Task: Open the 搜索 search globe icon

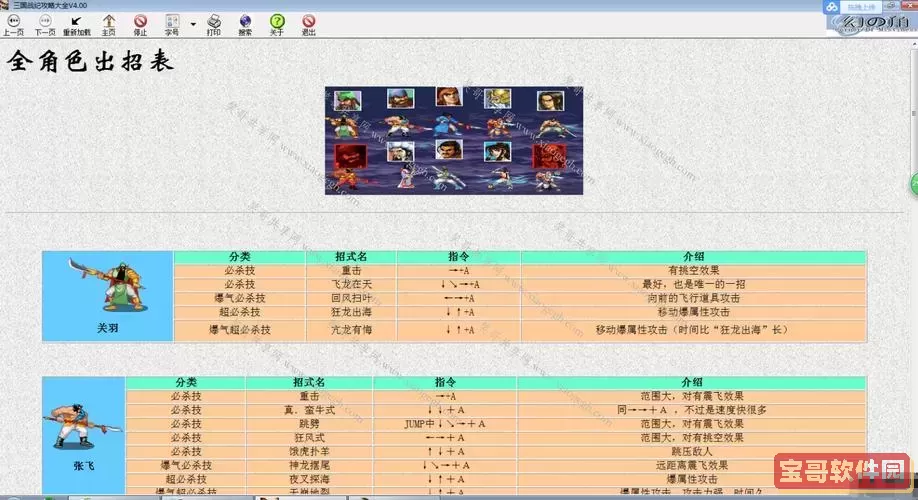Action: (x=245, y=25)
